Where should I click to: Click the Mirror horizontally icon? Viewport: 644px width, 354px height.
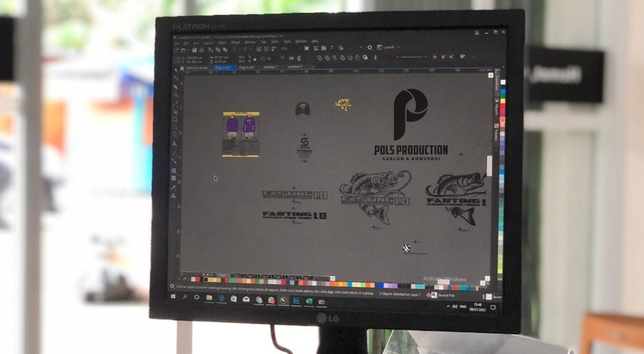point(291,58)
